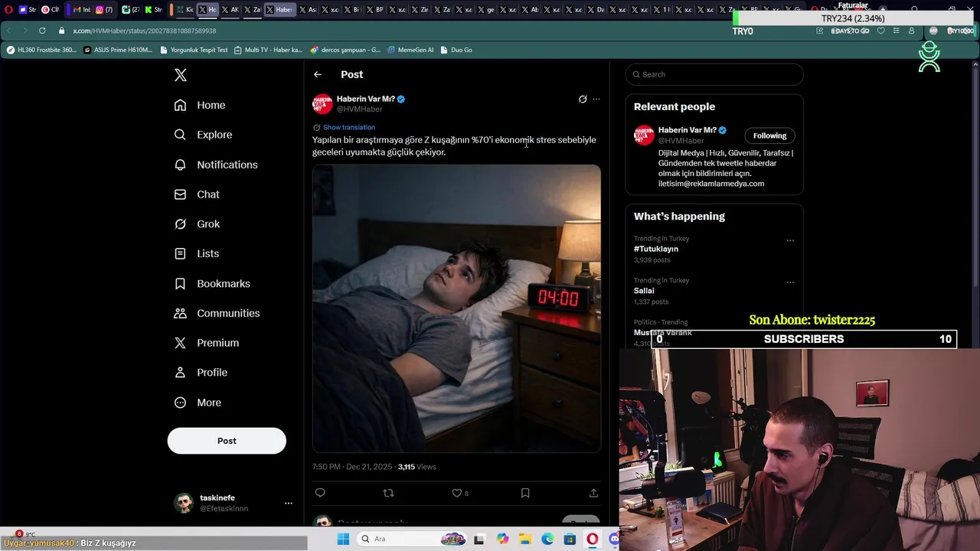Viewport: 980px width, 551px height.
Task: Open #Tutuklayın trending topic
Action: coord(656,249)
